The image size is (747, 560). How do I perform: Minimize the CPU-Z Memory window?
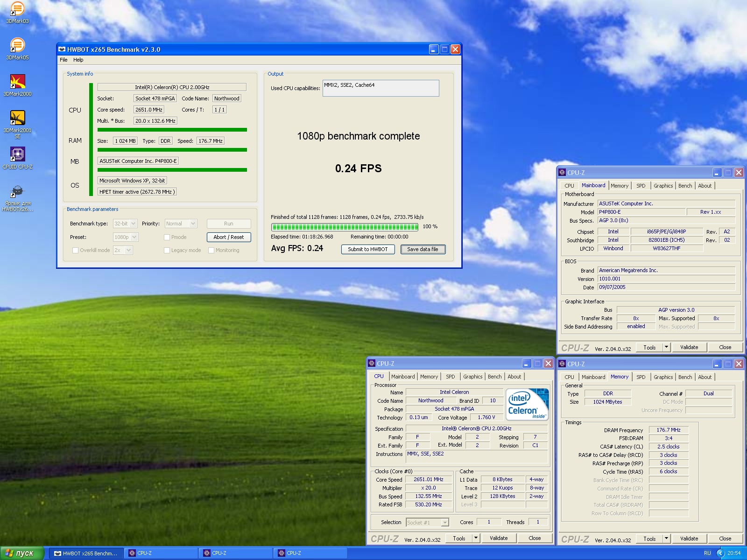(x=717, y=364)
